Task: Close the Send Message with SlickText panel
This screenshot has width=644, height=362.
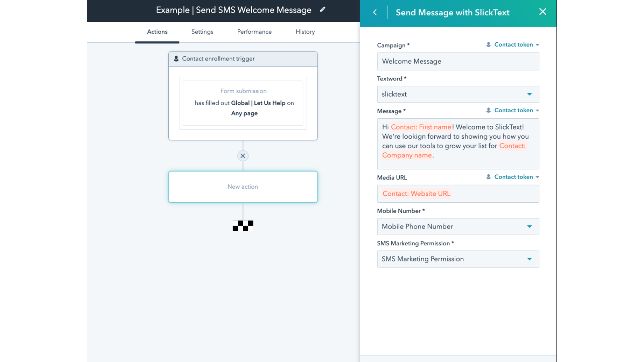Action: point(543,12)
